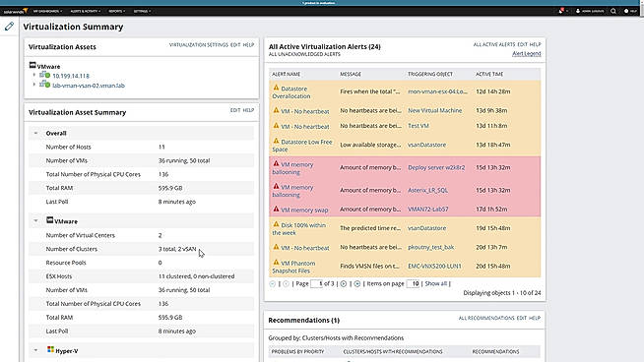Open triggering object EMC-VNX5200-LUN1
644x362 pixels.
[x=434, y=266]
